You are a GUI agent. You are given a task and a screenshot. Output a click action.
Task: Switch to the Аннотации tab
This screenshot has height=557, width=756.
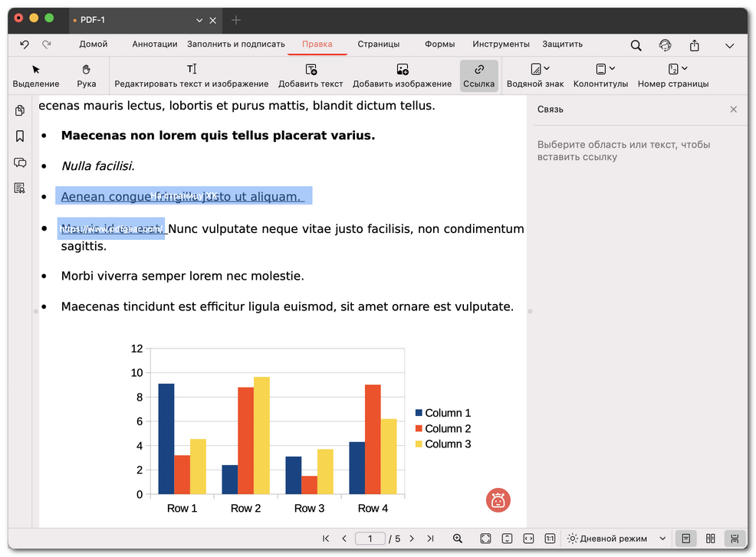coord(154,44)
